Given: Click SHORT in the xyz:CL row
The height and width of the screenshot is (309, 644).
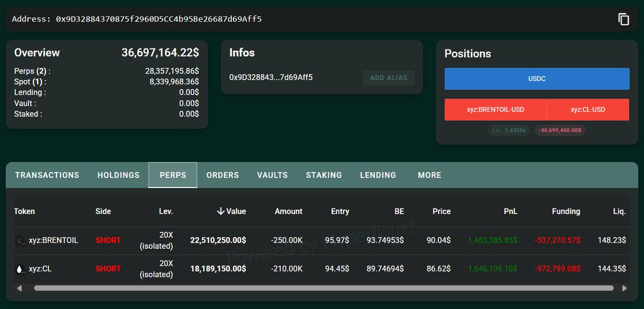Looking at the screenshot, I should pos(108,269).
